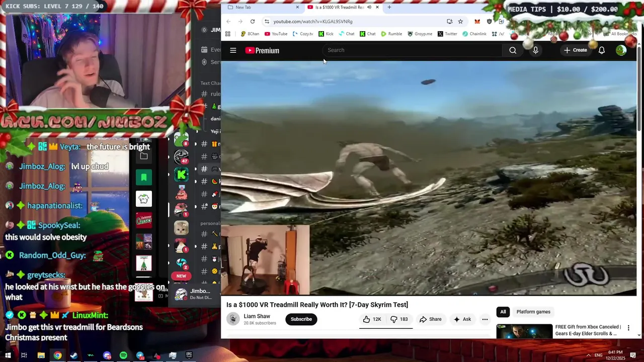Open Task View on taskbar

pyautogui.click(x=24, y=355)
